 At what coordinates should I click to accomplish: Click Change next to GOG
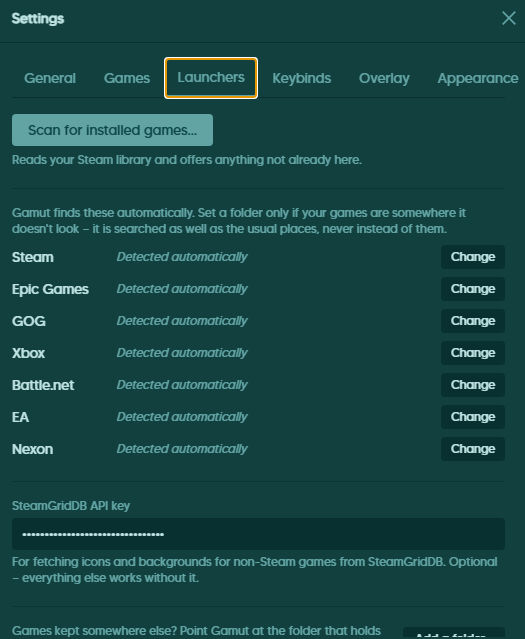pyautogui.click(x=473, y=321)
